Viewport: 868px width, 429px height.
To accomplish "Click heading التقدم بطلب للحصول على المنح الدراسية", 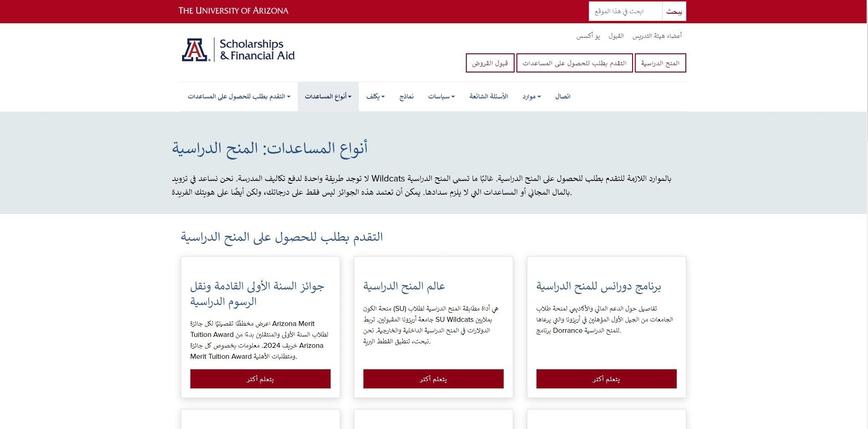I will click(282, 237).
